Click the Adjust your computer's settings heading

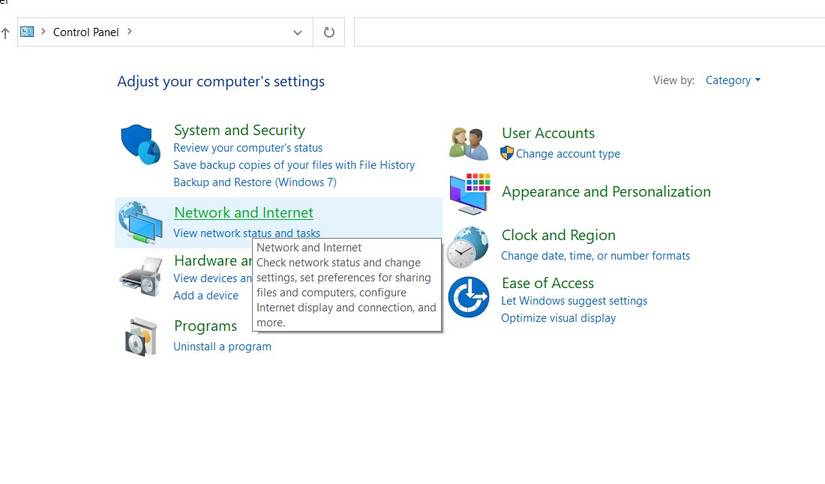click(221, 82)
